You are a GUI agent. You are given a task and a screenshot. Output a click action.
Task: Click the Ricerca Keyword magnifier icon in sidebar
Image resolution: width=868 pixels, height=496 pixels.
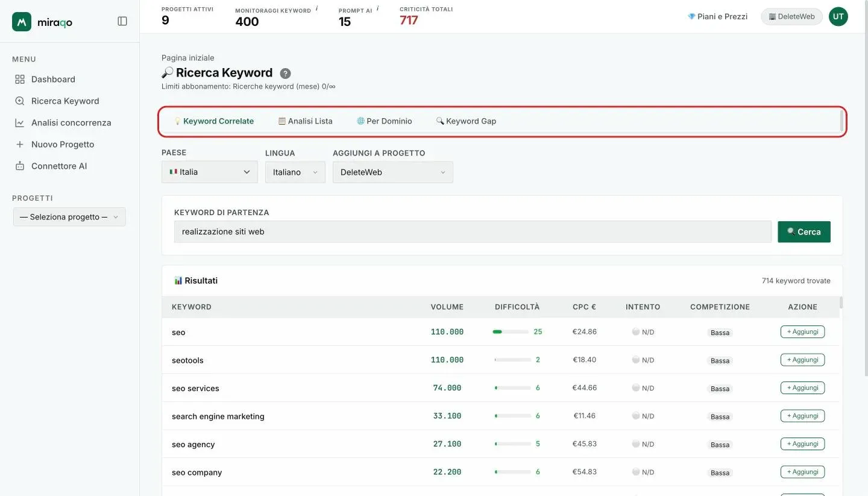20,101
